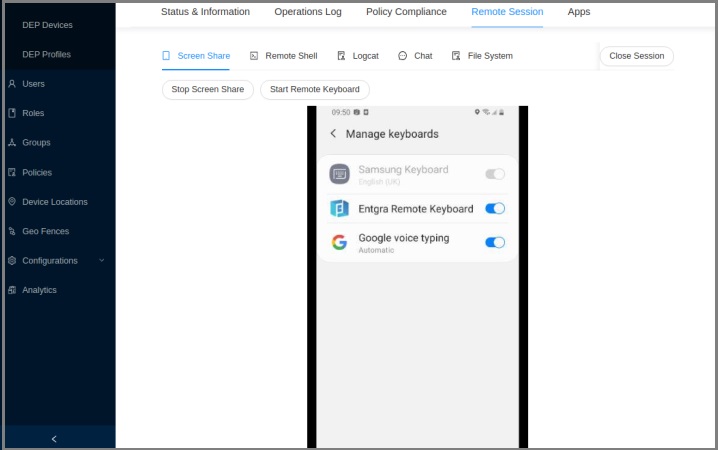Image resolution: width=718 pixels, height=450 pixels.
Task: Click the Roles sidebar icon
Action: (12, 113)
